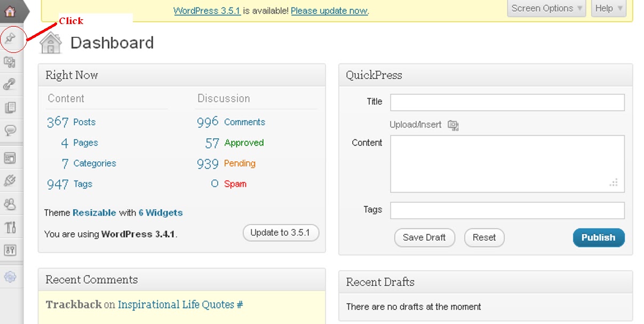The image size is (644, 324).
Task: Click the '6 Widgets' link
Action: pyautogui.click(x=161, y=212)
